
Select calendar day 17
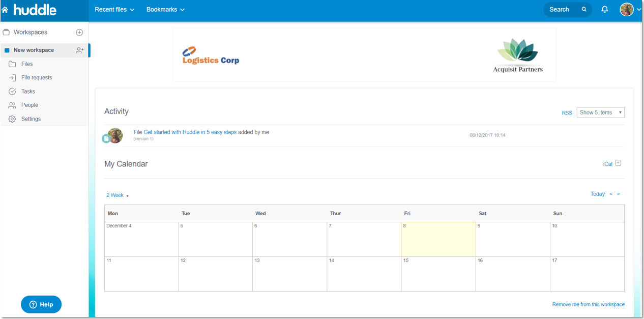pos(588,274)
